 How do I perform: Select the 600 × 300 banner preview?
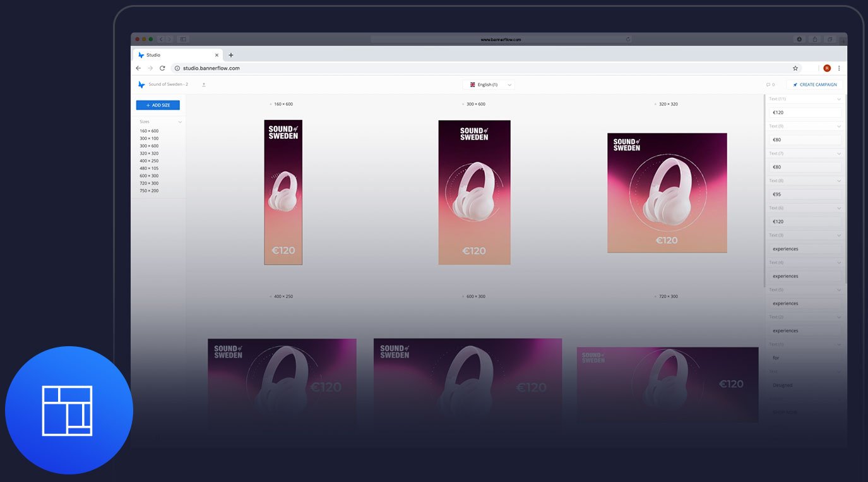tap(468, 385)
